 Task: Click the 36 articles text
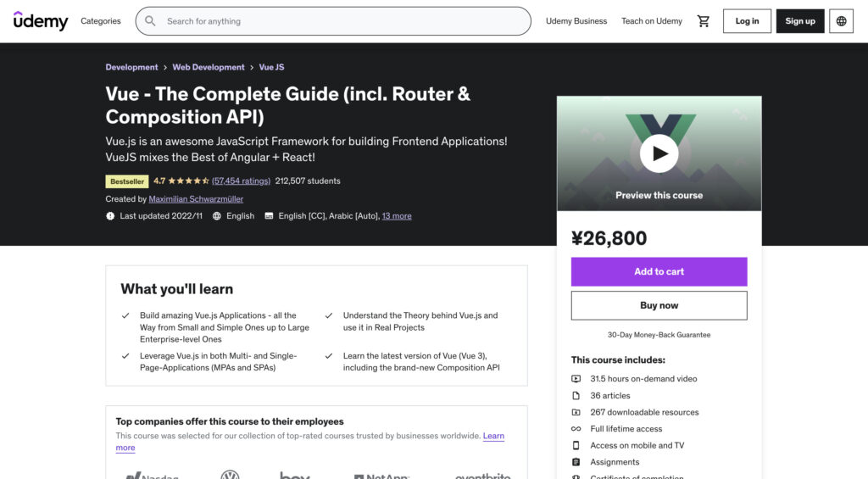coord(610,395)
